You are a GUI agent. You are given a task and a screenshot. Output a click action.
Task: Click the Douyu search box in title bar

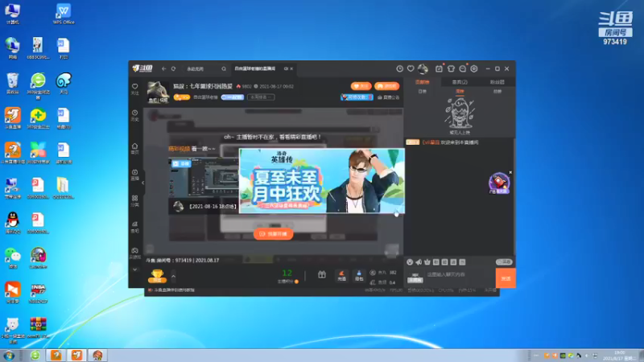204,69
